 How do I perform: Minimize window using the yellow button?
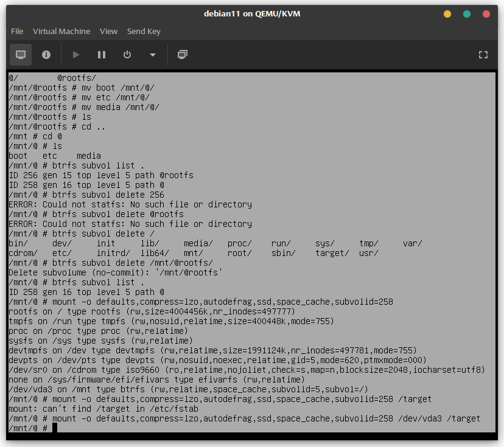click(x=447, y=14)
